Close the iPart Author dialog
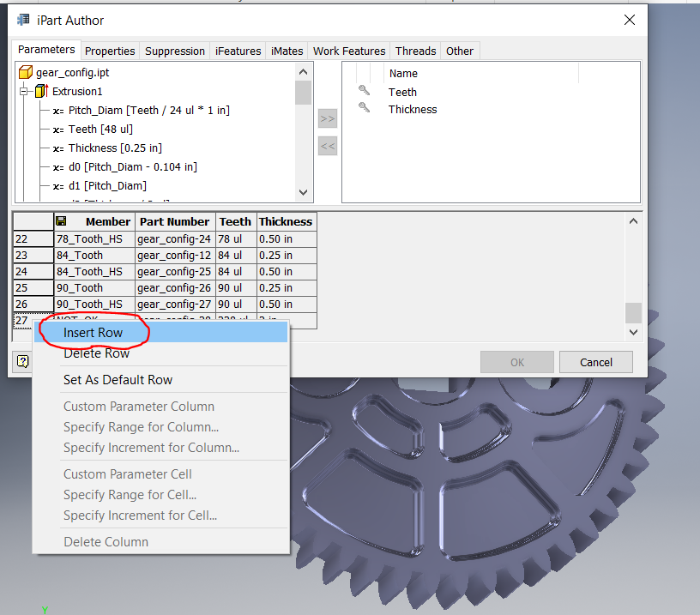 630,20
